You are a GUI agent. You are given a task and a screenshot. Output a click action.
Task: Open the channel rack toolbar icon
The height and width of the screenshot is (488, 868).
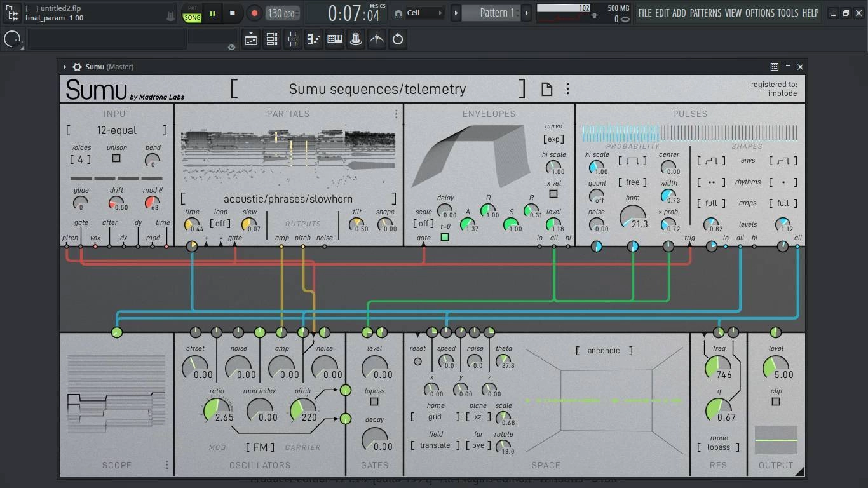[272, 39]
